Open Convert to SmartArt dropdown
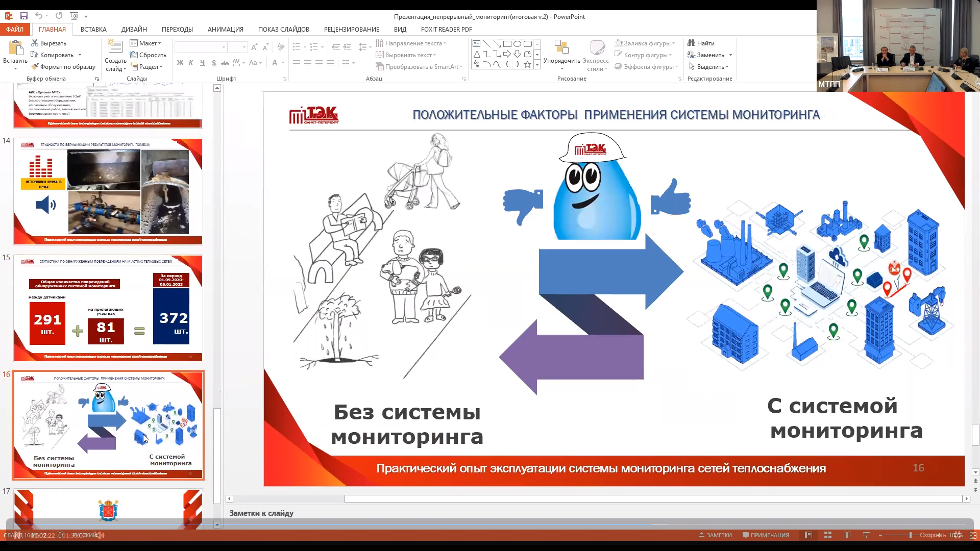This screenshot has width=980, height=551. coord(419,66)
